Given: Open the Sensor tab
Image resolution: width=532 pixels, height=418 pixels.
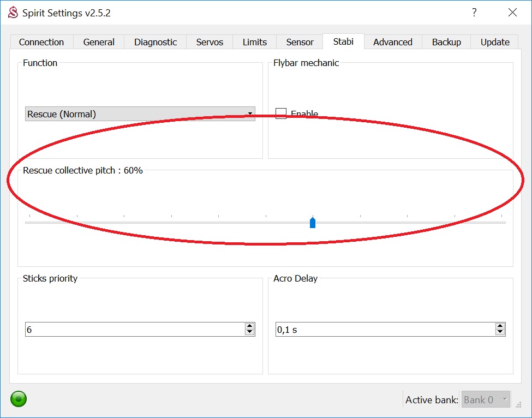Looking at the screenshot, I should click(300, 42).
